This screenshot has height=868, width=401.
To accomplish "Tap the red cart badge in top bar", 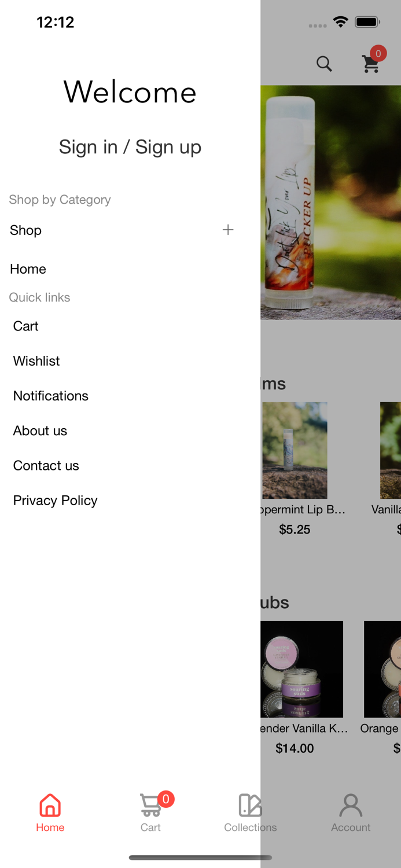I will click(378, 53).
